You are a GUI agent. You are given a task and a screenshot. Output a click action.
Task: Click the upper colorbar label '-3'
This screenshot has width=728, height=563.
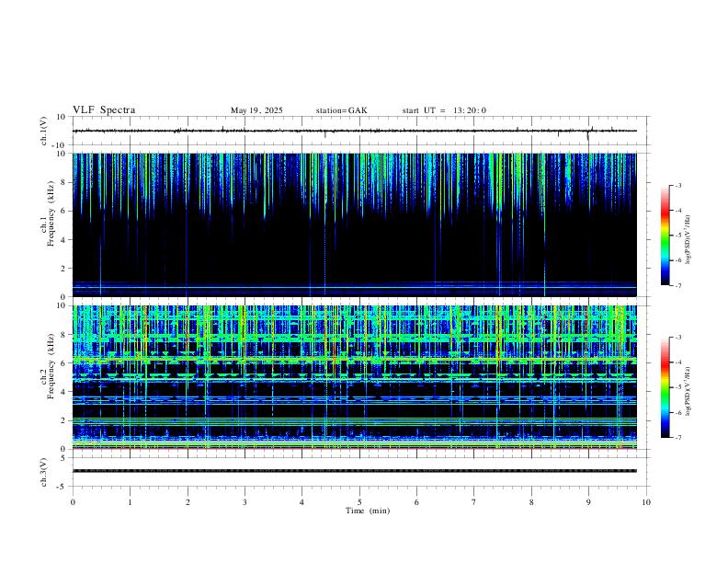coord(677,185)
